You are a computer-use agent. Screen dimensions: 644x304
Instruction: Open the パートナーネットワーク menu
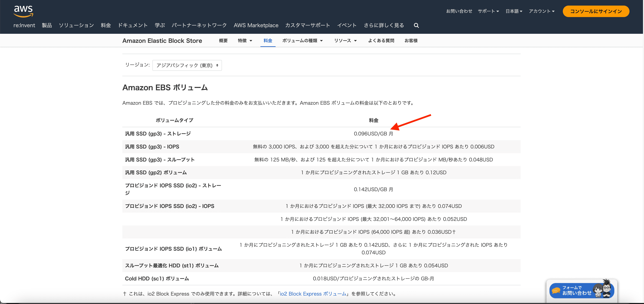click(199, 25)
